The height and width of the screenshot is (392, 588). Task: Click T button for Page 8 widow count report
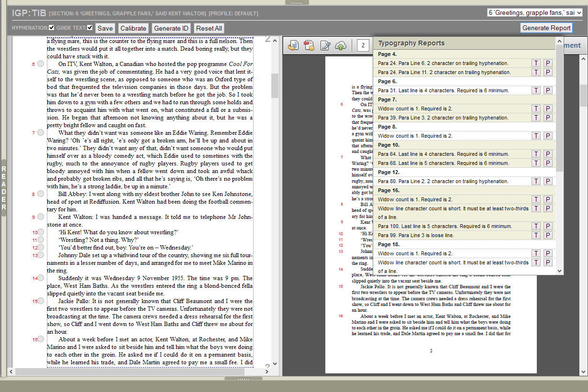(x=536, y=136)
